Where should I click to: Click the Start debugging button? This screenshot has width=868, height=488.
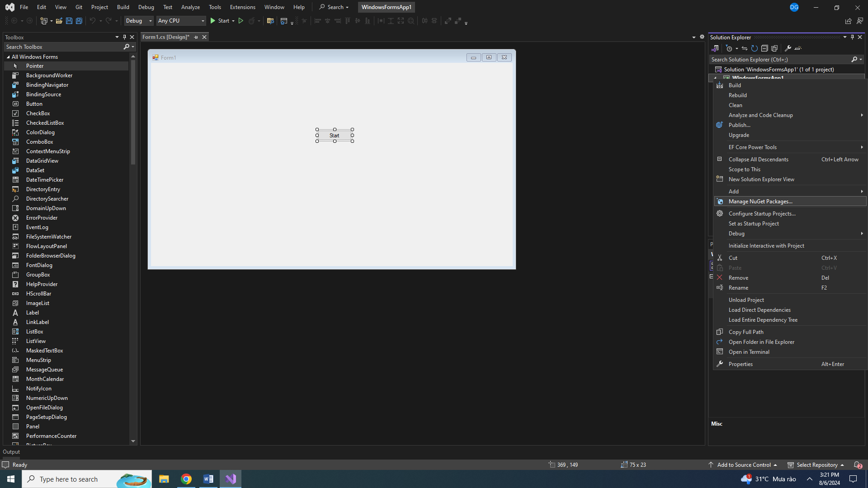[x=220, y=21]
